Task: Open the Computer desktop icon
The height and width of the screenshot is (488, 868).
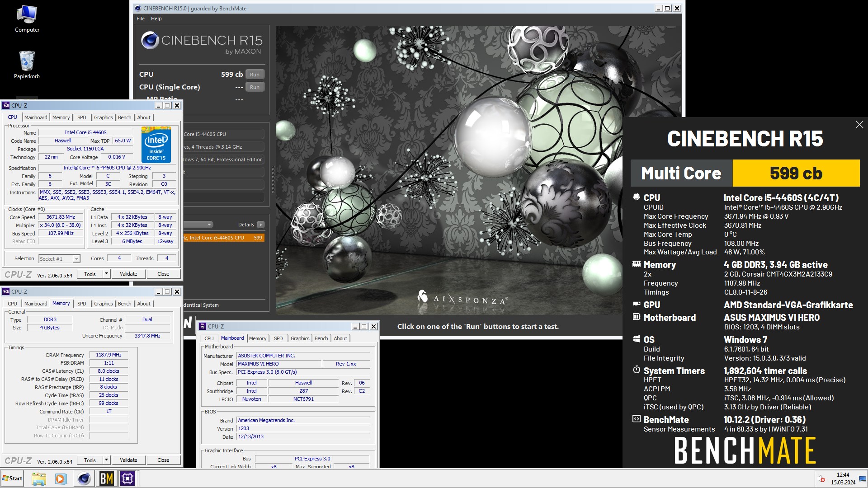Action: [x=27, y=19]
